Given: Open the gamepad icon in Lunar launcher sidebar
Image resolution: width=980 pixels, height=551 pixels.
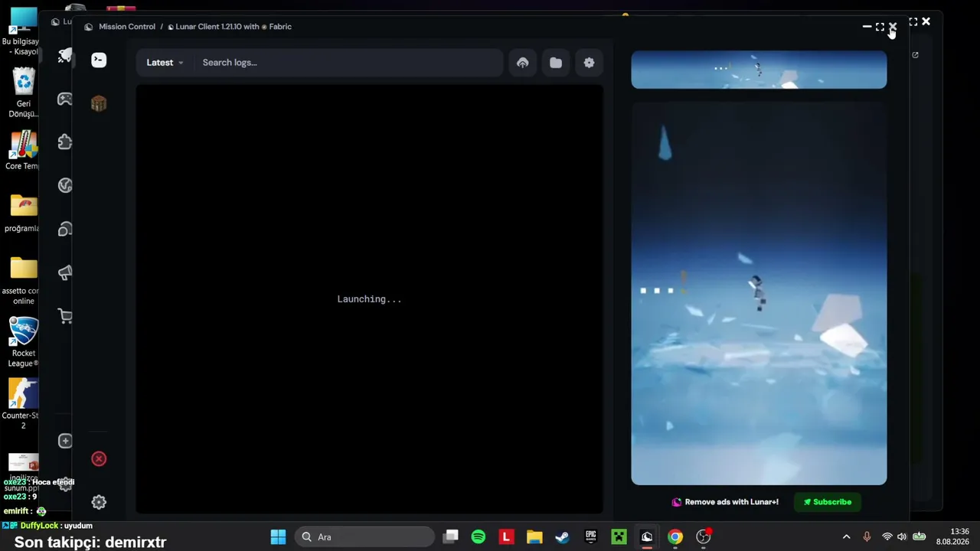Looking at the screenshot, I should point(65,99).
